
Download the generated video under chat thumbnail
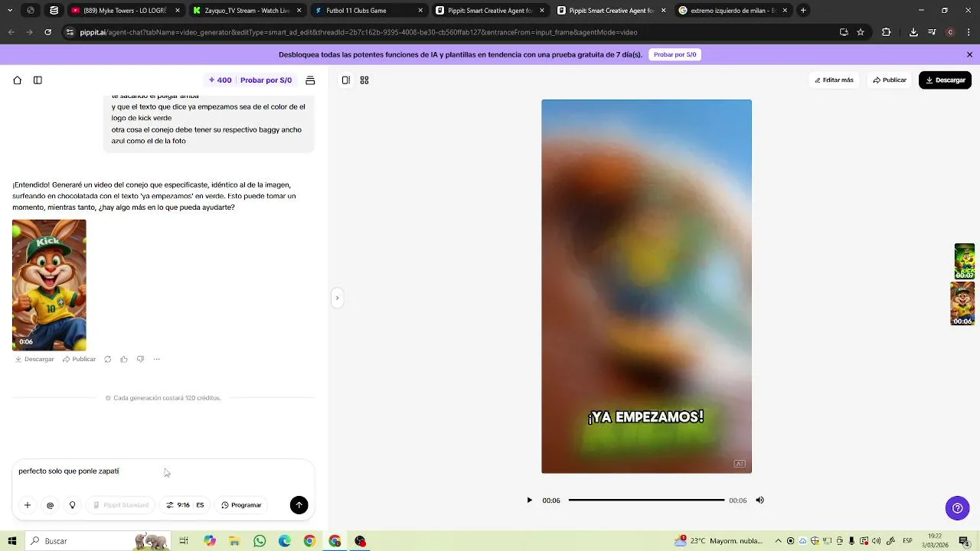(x=34, y=359)
